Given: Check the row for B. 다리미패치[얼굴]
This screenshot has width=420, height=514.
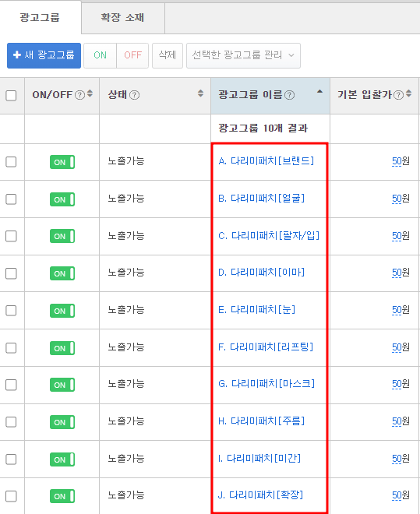Looking at the screenshot, I should pyautogui.click(x=11, y=199).
